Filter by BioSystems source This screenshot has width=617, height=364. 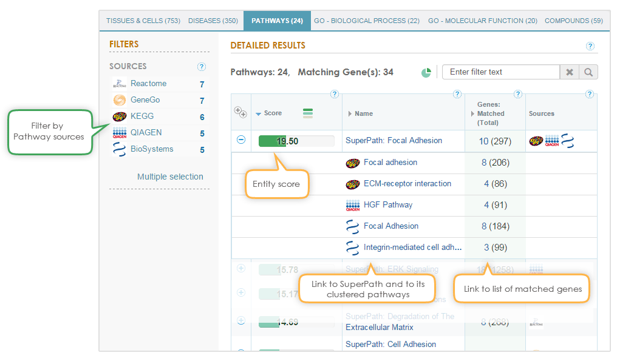(151, 149)
